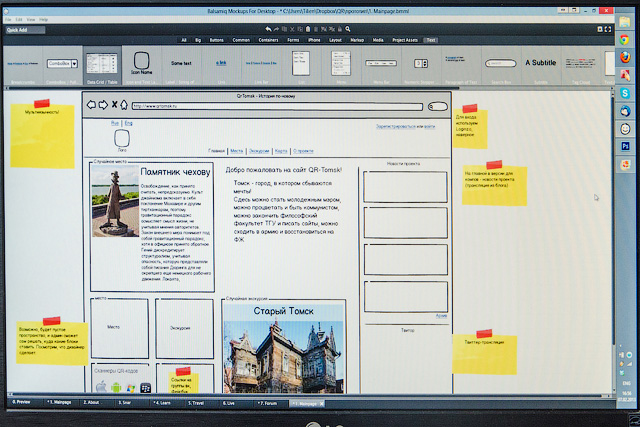Filter library by Buttons category
This screenshot has height=427, width=640.
216,40
